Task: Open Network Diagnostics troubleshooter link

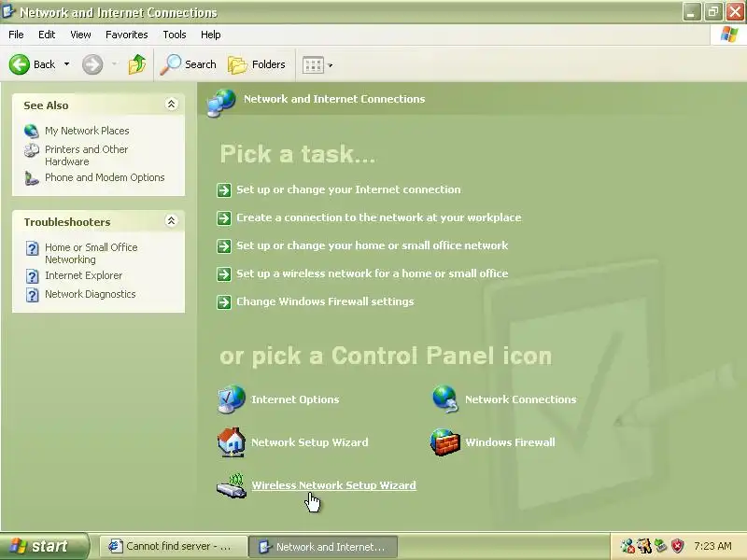Action: point(90,294)
